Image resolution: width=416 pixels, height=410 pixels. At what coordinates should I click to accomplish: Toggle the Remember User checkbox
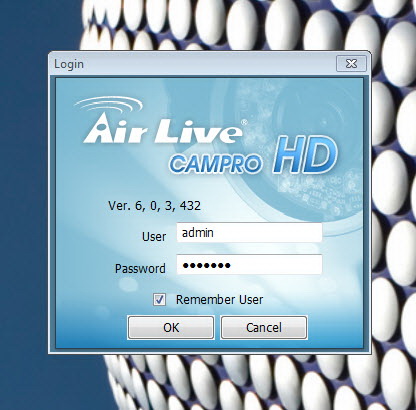pyautogui.click(x=159, y=299)
